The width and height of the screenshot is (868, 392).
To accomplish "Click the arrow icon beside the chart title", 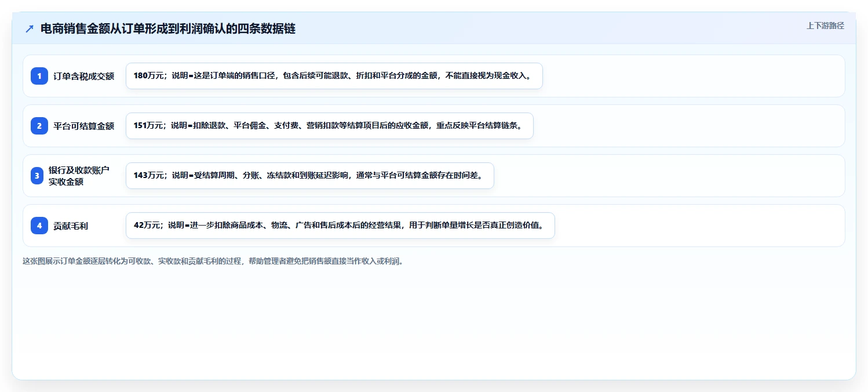I will click(x=30, y=29).
